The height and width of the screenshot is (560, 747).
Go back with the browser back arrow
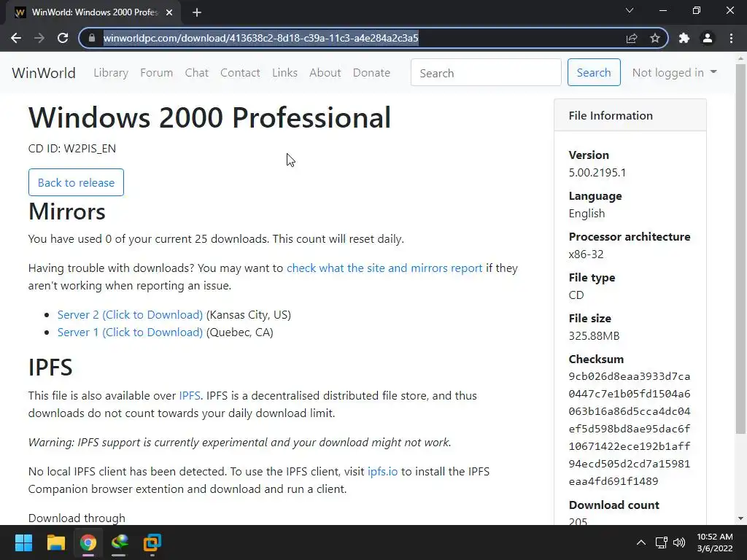[16, 38]
